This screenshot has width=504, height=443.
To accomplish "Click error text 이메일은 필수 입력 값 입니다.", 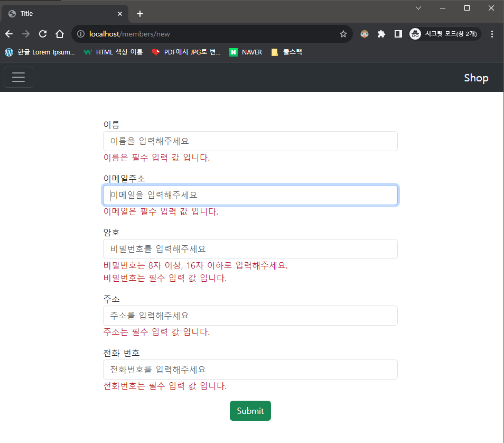I will point(161,211).
